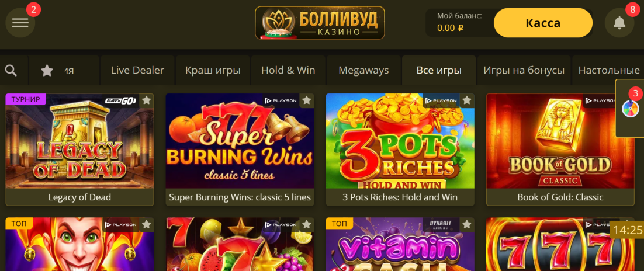Switch to Live Dealer tab
The image size is (644, 271).
[137, 71]
